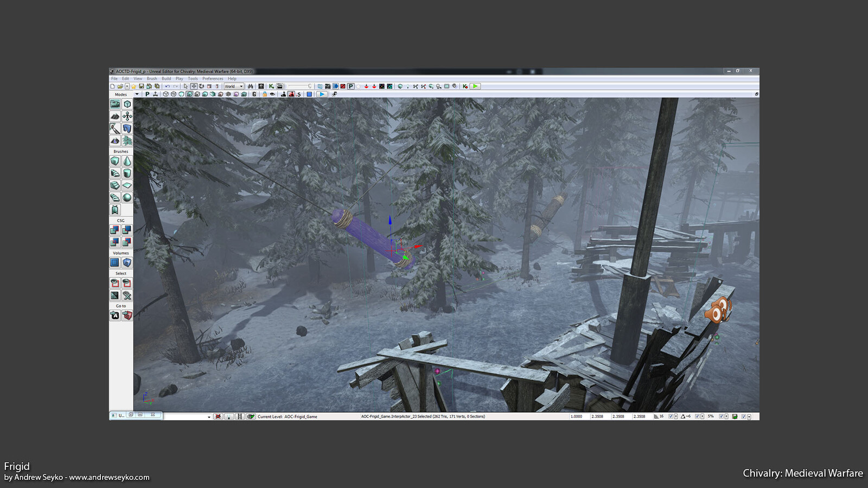Click the Go to actor icon

pyautogui.click(x=115, y=316)
